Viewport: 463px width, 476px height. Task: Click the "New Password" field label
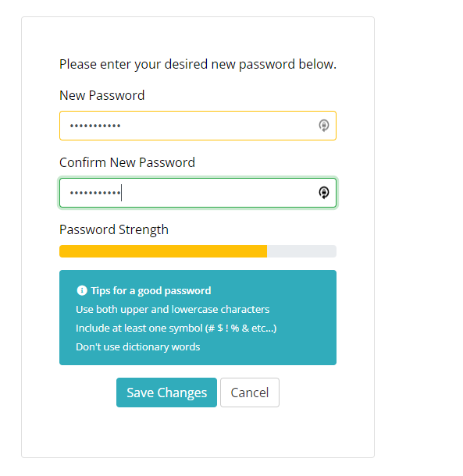pos(102,95)
